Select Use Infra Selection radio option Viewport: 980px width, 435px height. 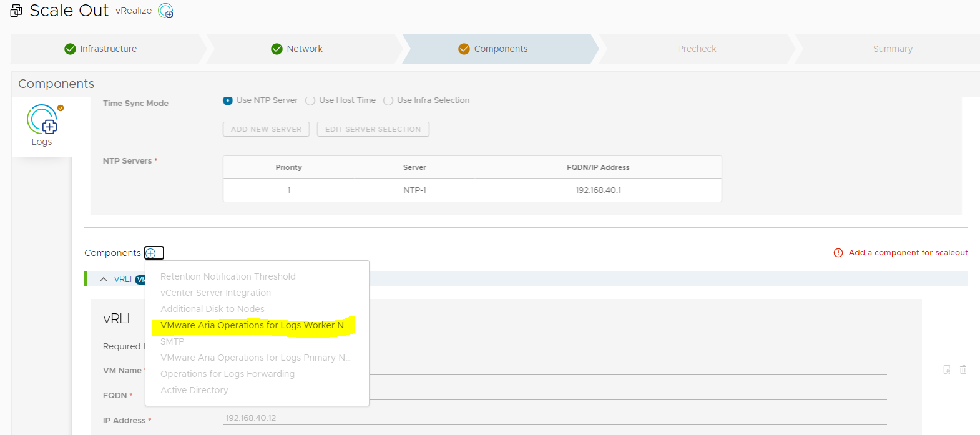pos(388,100)
